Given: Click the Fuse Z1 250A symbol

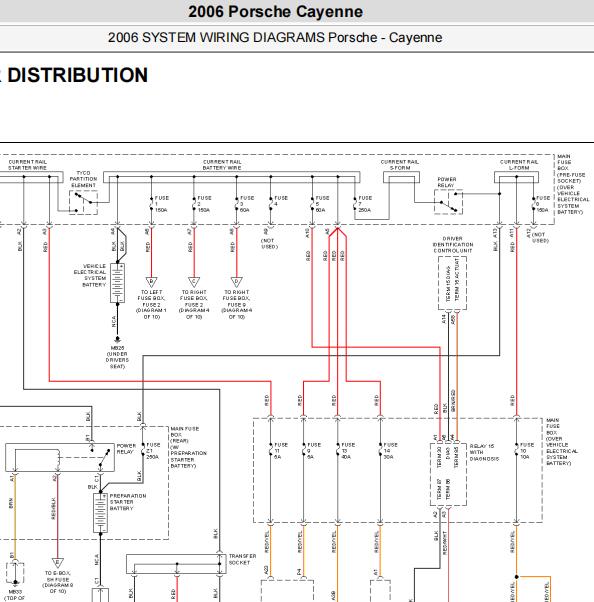Looking at the screenshot, I should 143,450.
